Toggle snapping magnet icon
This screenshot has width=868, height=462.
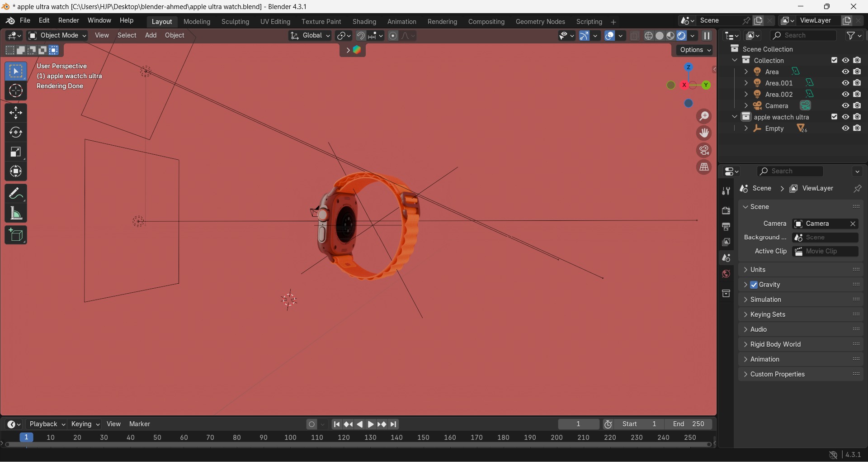pos(361,36)
